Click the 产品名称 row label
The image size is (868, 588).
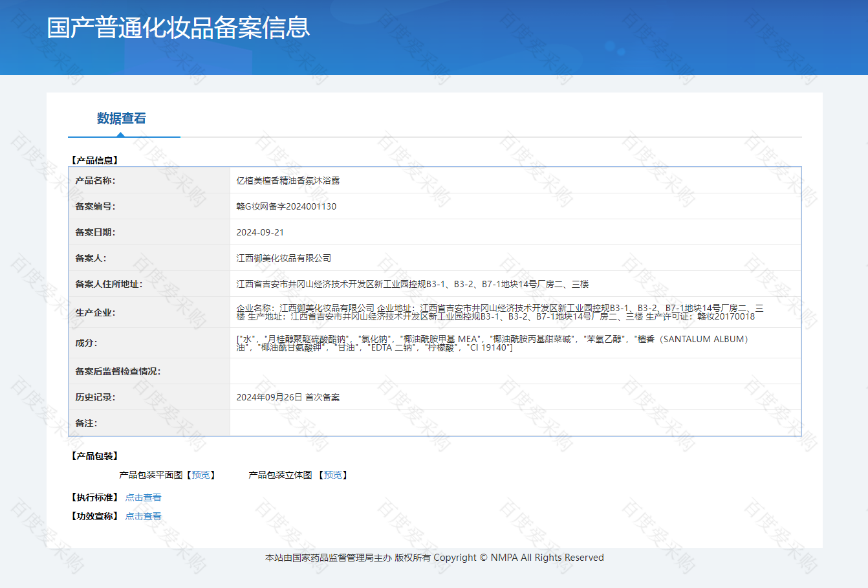[x=95, y=180]
